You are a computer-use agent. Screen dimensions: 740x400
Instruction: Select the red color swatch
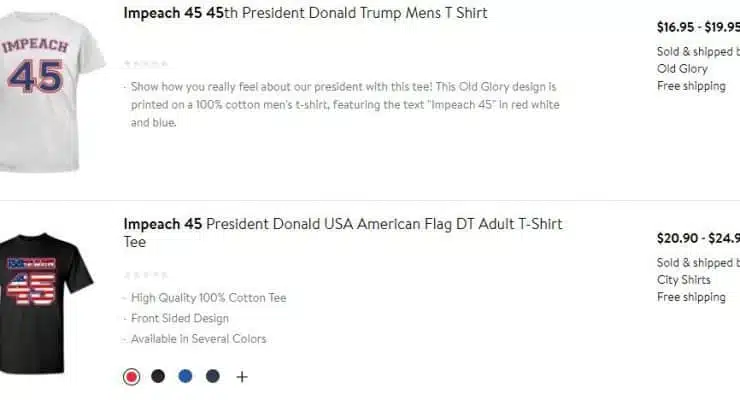(131, 377)
